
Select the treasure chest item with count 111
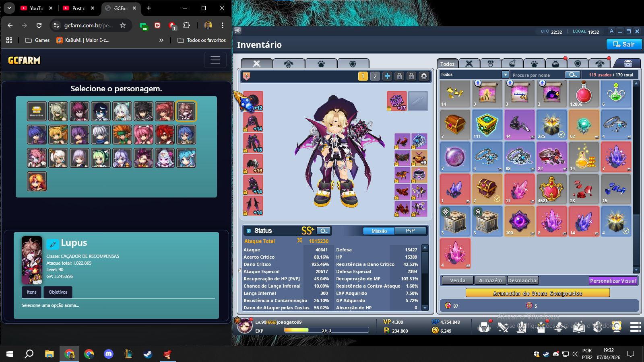[x=487, y=125]
